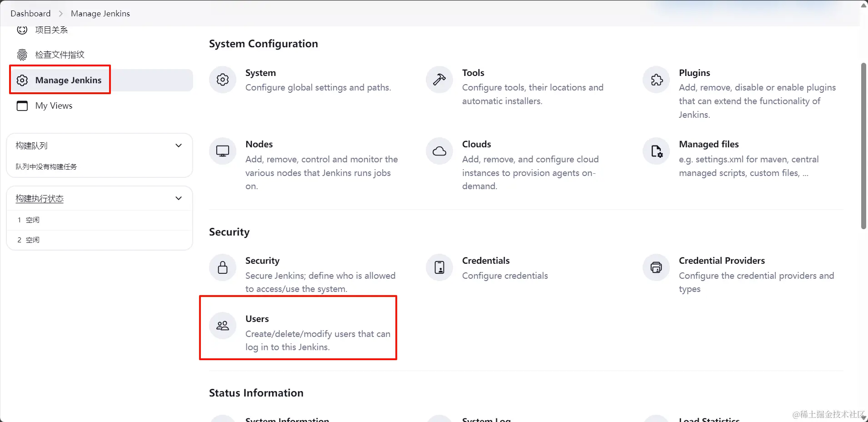Collapse the 构建执行状态 panel chevron
The height and width of the screenshot is (422, 868).
(x=179, y=198)
